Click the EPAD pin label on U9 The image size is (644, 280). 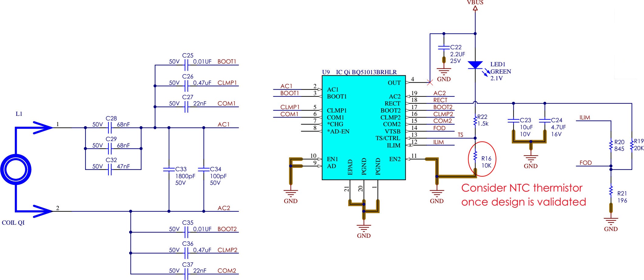click(350, 167)
